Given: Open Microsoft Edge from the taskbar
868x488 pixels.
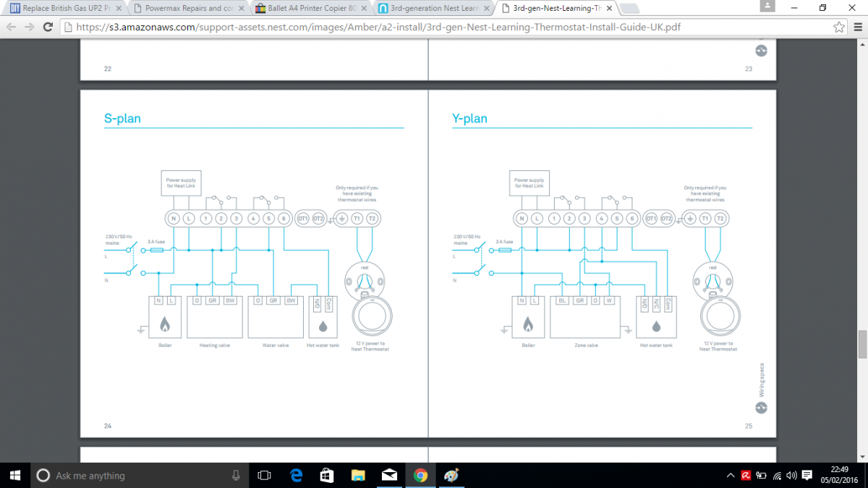Looking at the screenshot, I should (296, 475).
